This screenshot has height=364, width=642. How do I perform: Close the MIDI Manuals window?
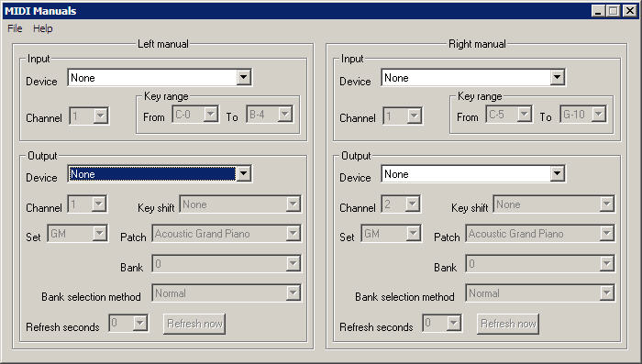click(630, 11)
